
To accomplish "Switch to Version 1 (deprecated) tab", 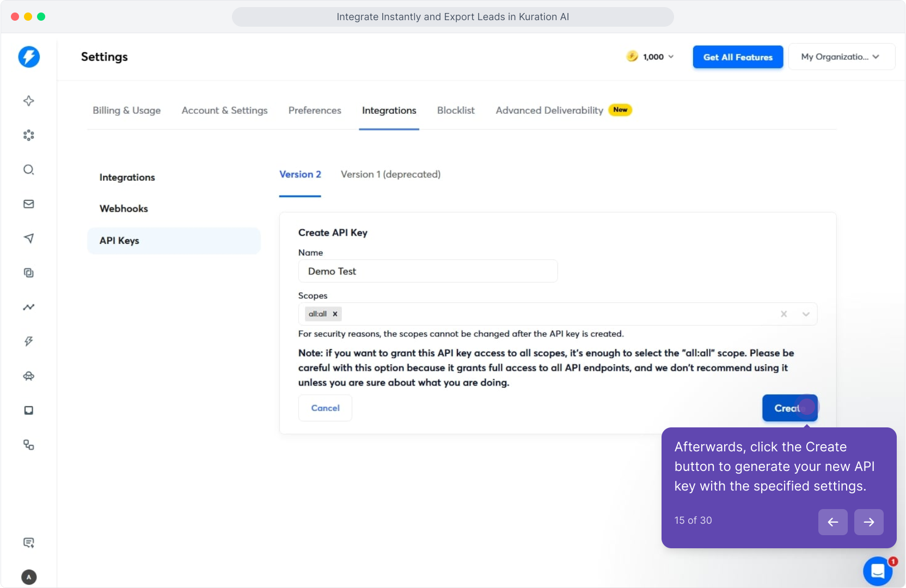I will click(390, 174).
